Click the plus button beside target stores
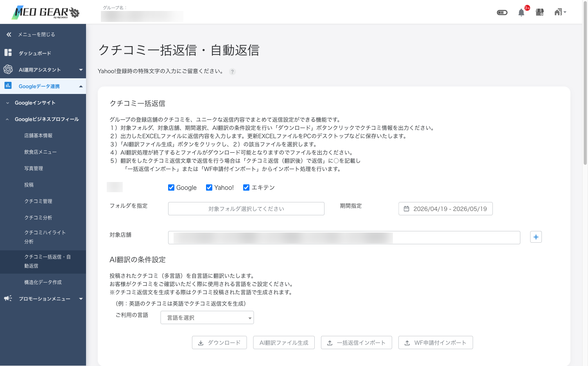This screenshot has height=366, width=588. 536,237
